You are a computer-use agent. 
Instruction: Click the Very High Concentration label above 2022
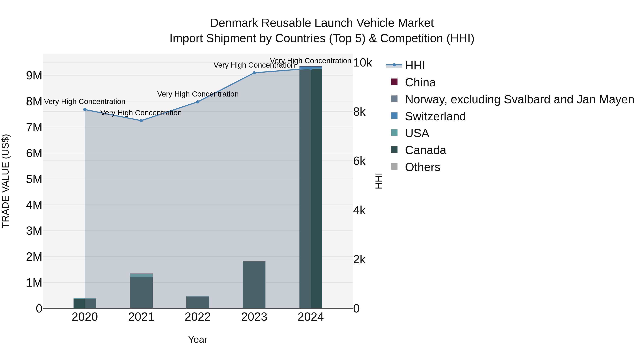(198, 94)
